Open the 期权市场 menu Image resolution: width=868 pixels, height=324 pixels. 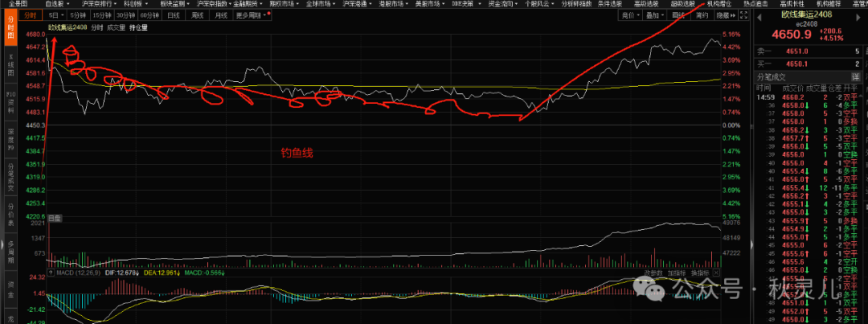(x=283, y=3)
